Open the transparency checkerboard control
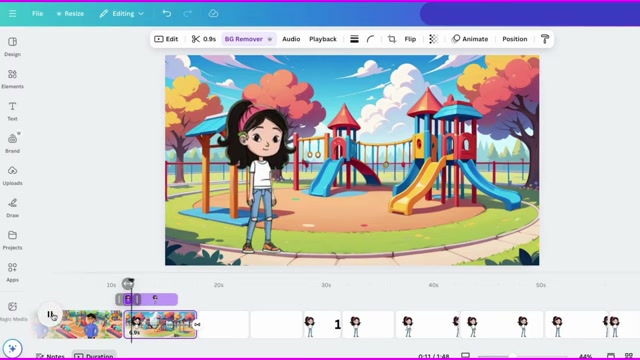 [x=433, y=39]
